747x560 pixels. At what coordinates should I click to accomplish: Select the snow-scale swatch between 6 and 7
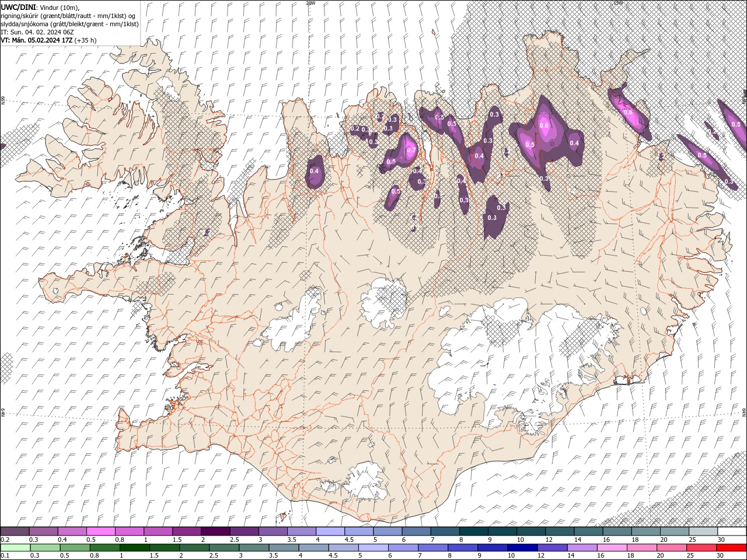(416, 531)
